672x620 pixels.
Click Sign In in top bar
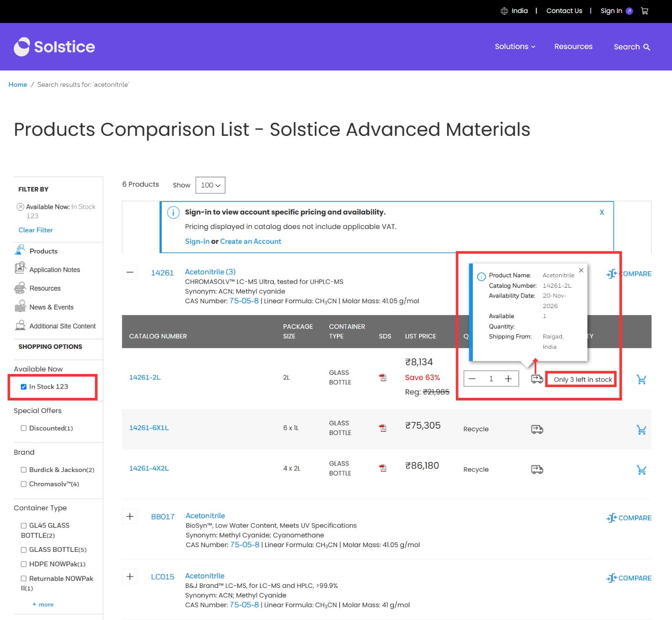(611, 11)
